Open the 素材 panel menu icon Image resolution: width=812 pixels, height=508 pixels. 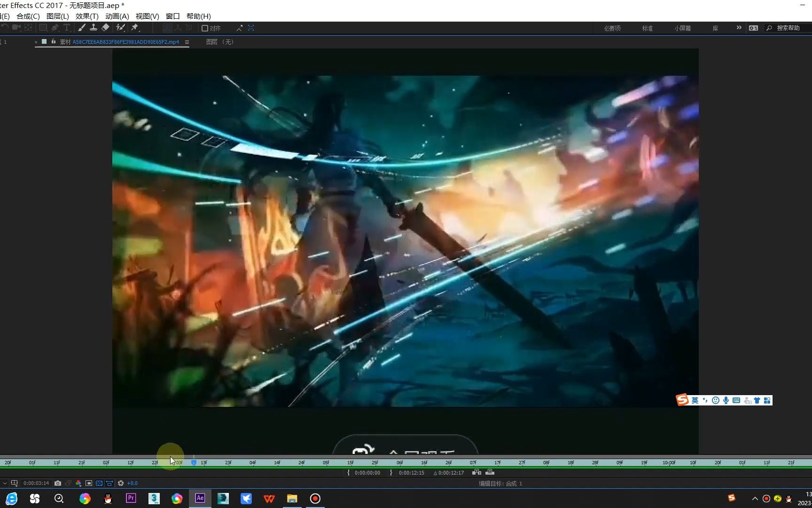coord(187,42)
